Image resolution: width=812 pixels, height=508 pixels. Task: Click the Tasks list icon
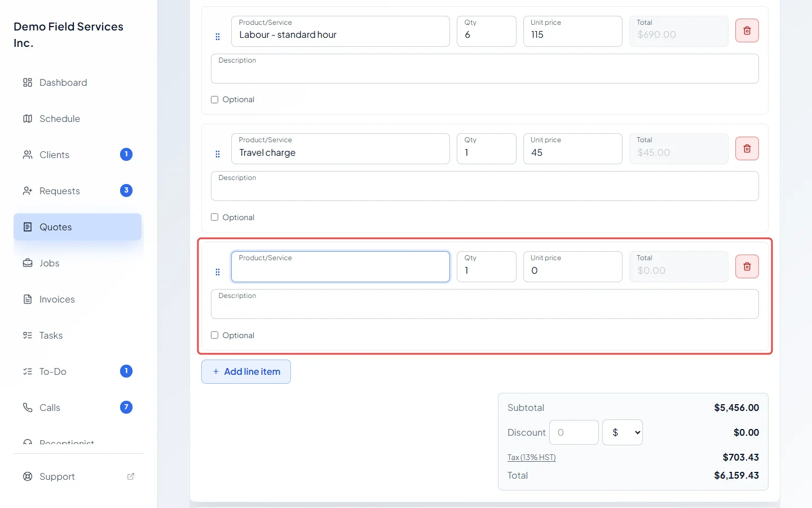(28, 335)
